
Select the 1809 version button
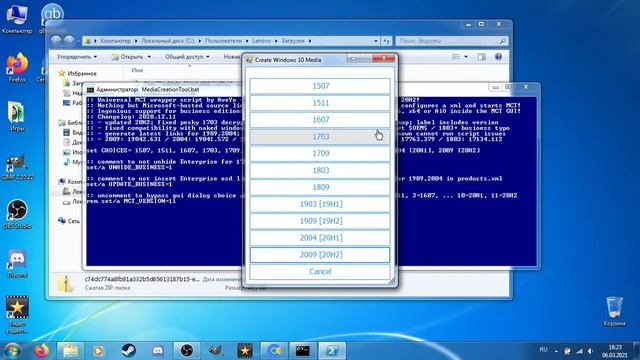tap(320, 187)
